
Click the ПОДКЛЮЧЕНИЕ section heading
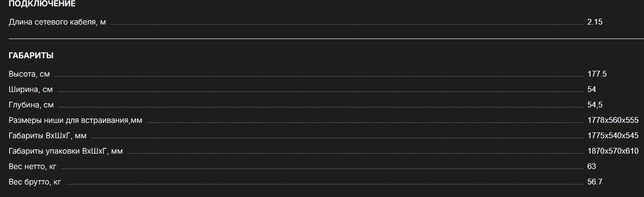point(42,4)
